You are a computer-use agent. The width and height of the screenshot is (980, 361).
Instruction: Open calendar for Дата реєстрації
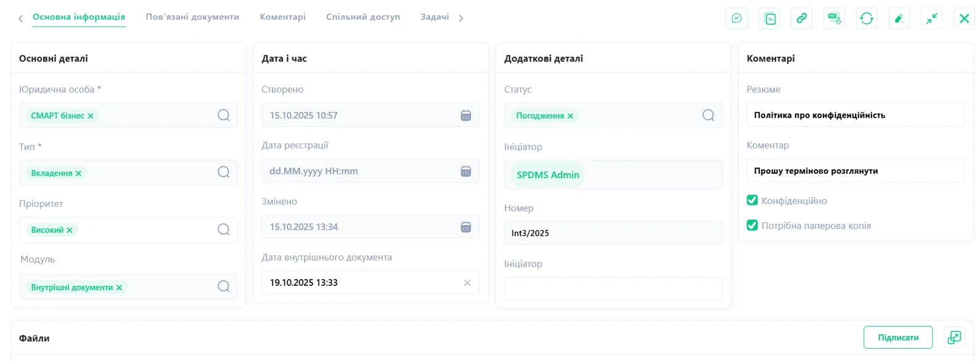pyautogui.click(x=466, y=171)
